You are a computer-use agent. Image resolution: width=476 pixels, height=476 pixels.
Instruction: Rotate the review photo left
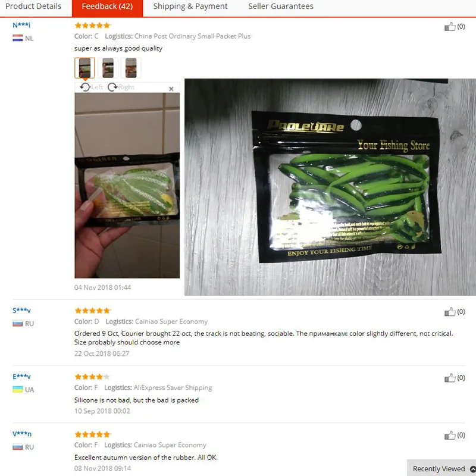[x=91, y=87]
